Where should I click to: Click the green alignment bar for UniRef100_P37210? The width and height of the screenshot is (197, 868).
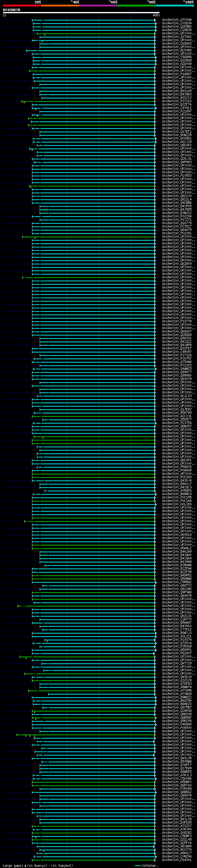(x=89, y=101)
